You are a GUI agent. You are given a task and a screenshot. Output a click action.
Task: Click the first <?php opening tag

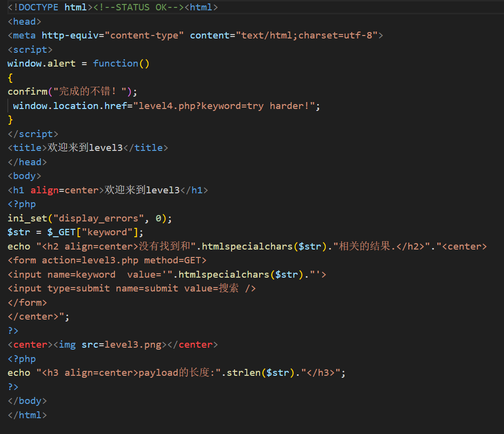[x=22, y=204]
